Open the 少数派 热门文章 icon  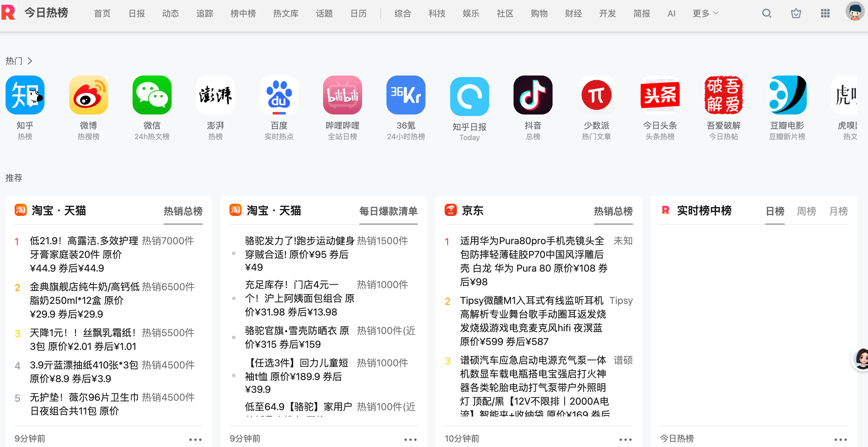597,95
